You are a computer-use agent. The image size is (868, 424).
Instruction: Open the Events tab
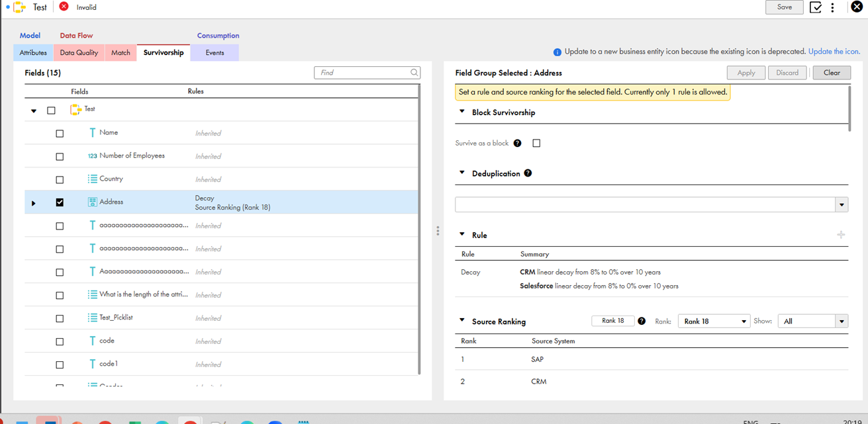(x=215, y=53)
